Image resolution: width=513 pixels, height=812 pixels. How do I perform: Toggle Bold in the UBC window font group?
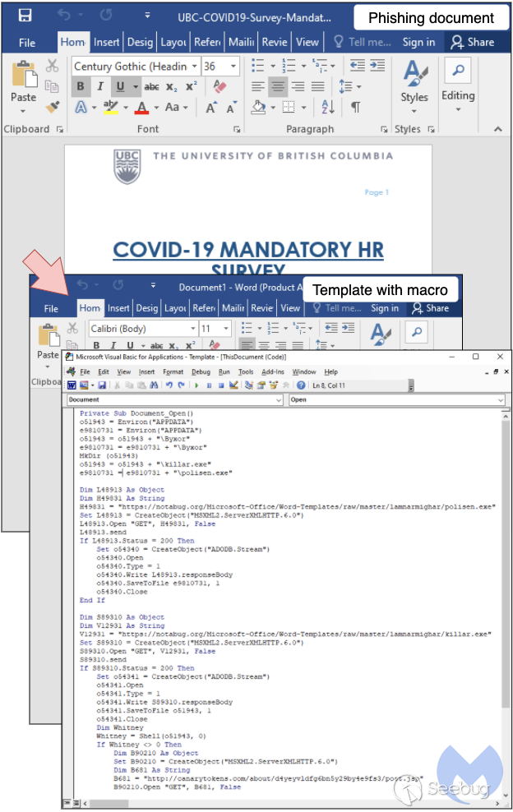[81, 86]
